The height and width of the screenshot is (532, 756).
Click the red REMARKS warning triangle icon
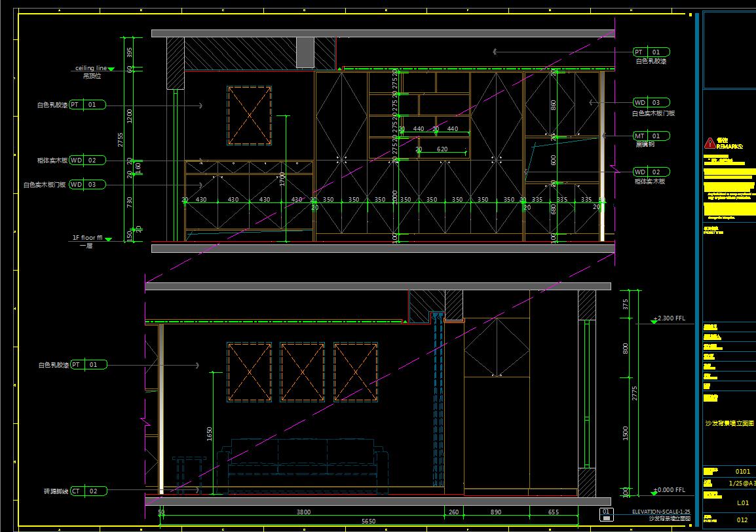click(709, 143)
